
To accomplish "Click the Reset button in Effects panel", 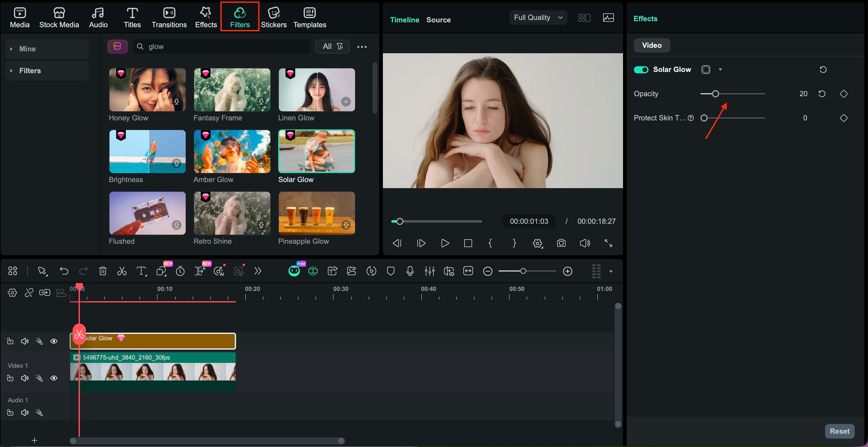I will click(x=839, y=431).
